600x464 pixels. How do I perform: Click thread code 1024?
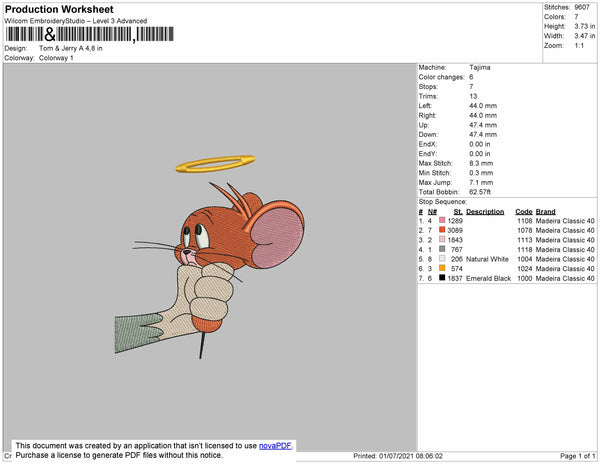(525, 269)
